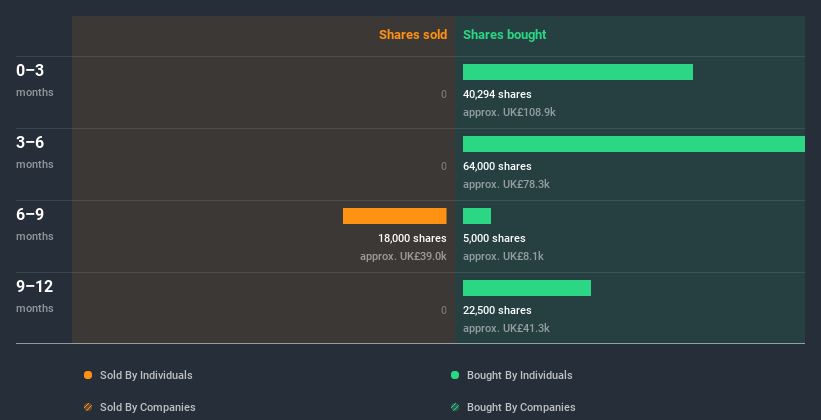Click the zero sold value in 0–3 months row

click(x=443, y=94)
